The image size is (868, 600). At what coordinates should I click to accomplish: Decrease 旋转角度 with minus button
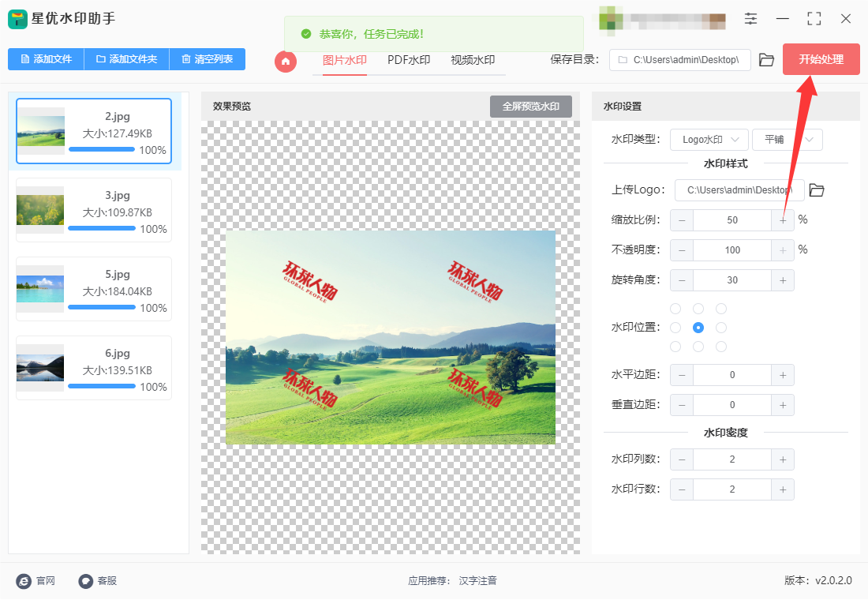pos(682,280)
